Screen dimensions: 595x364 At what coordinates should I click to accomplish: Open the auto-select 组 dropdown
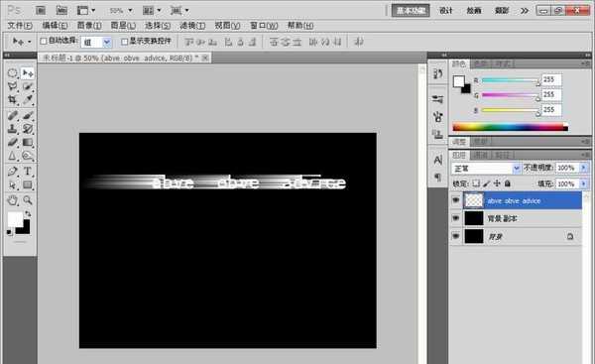click(107, 42)
